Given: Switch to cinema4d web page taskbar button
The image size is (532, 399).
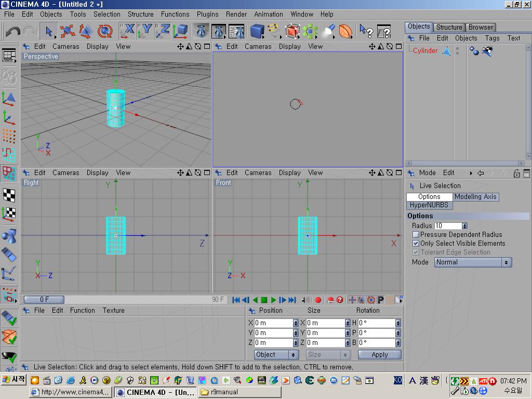Looking at the screenshot, I should (x=70, y=392).
